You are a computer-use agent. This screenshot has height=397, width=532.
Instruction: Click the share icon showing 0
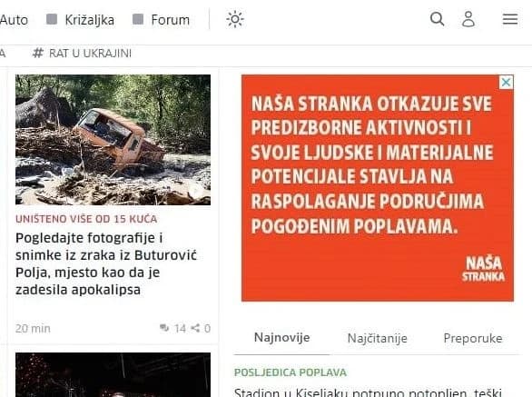(x=195, y=328)
